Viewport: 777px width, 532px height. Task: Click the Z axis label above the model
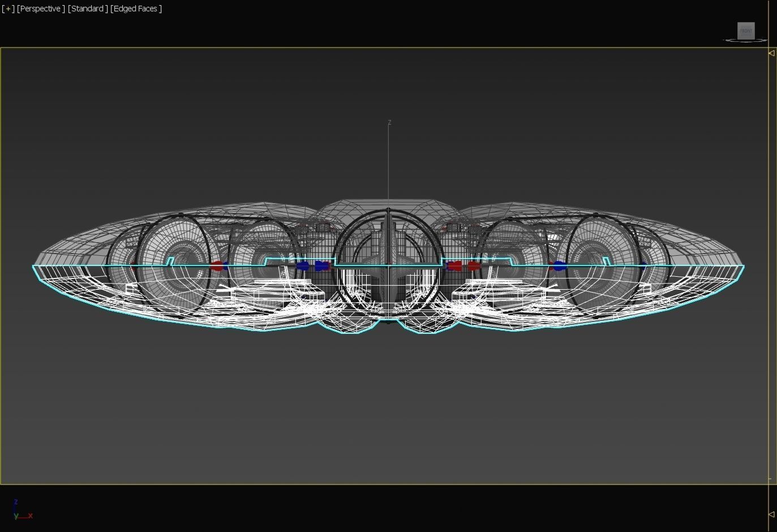point(389,122)
